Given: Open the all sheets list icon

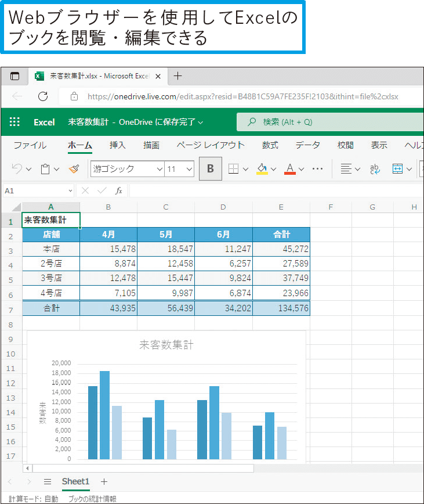Looking at the screenshot, I should point(48,481).
